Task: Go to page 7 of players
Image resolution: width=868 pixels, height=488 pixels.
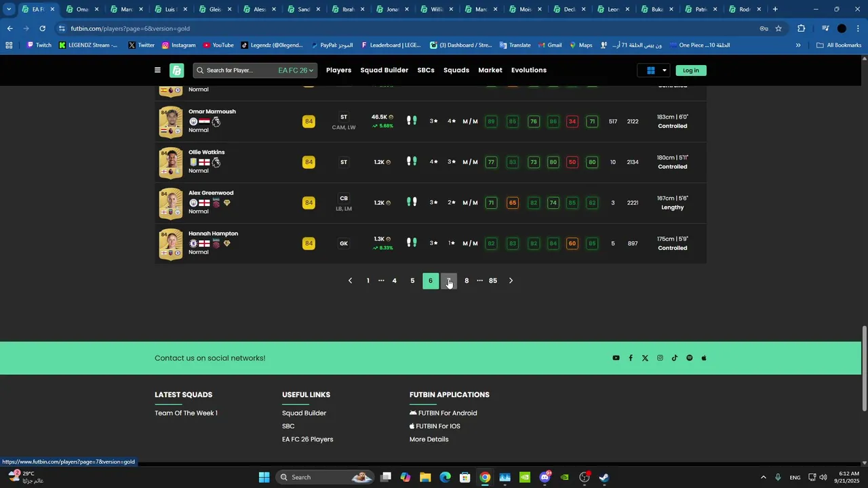Action: tap(449, 281)
